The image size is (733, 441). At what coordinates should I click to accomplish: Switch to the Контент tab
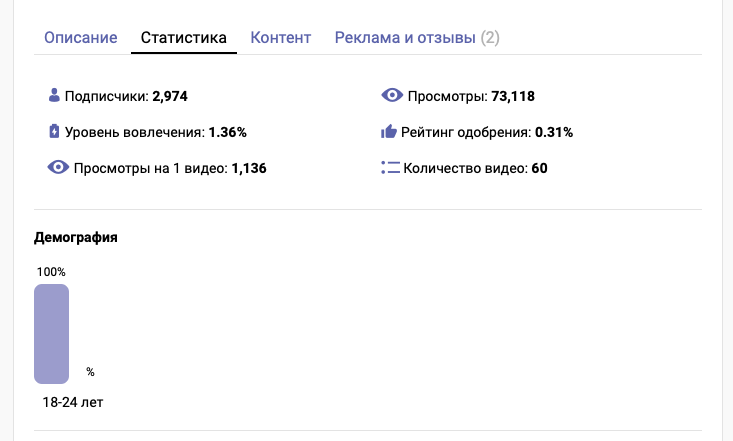280,38
